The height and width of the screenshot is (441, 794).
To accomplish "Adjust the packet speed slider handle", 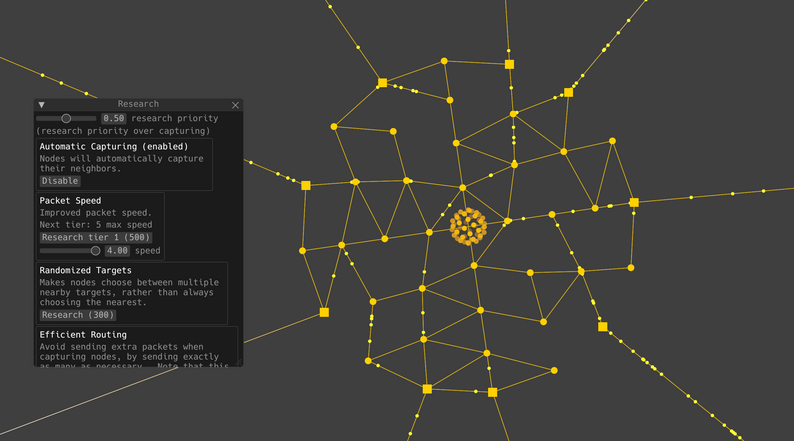I will coord(95,251).
